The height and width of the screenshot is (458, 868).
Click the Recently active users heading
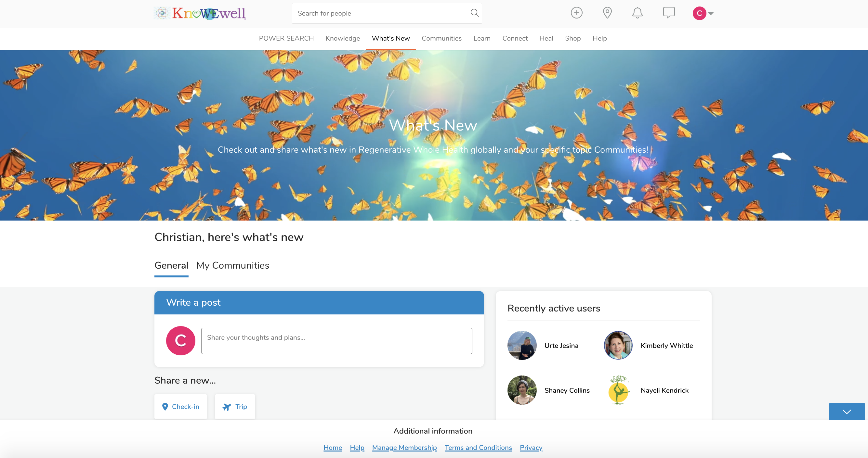(554, 309)
